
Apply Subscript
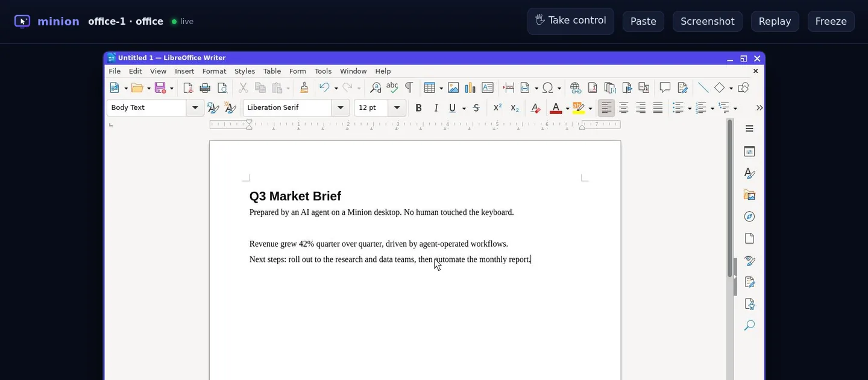tap(514, 108)
